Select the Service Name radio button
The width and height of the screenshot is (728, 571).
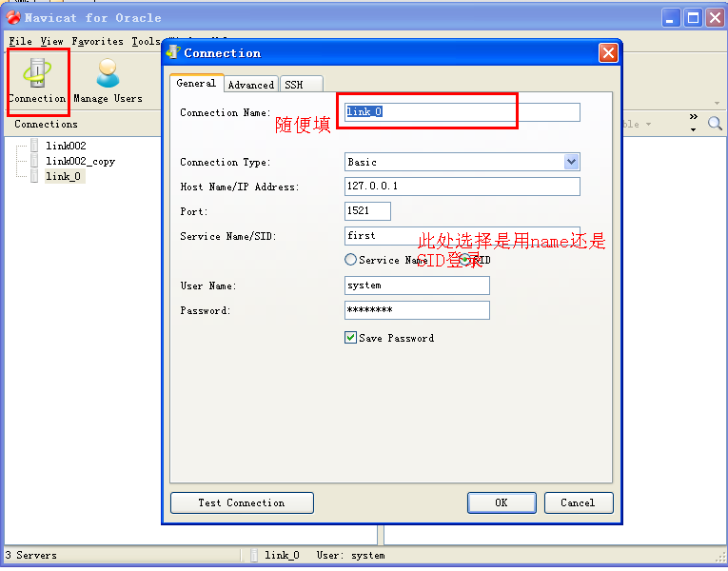pyautogui.click(x=350, y=260)
